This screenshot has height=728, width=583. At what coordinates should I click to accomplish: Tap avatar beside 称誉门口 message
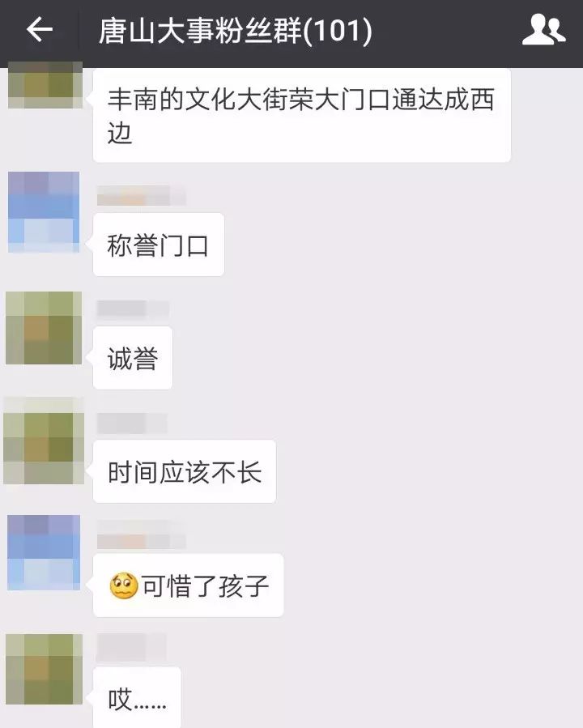click(44, 212)
